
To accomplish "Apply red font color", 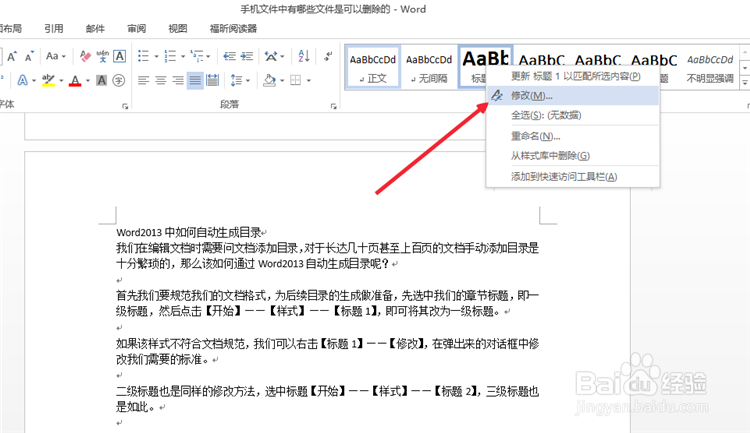I will click(75, 80).
